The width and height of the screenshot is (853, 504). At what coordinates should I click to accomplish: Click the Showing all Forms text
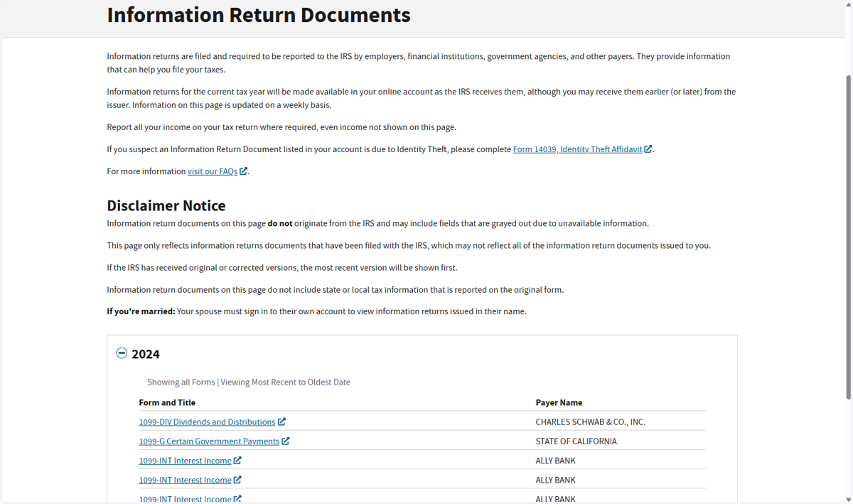[181, 382]
